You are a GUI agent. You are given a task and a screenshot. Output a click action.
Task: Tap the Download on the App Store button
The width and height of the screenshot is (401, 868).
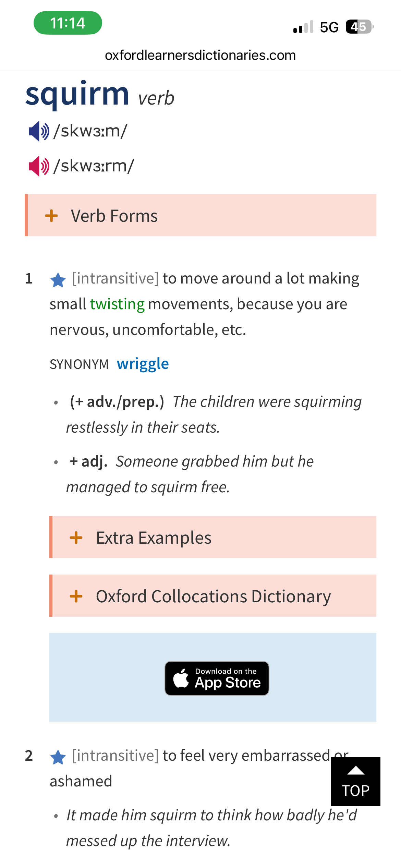(217, 678)
